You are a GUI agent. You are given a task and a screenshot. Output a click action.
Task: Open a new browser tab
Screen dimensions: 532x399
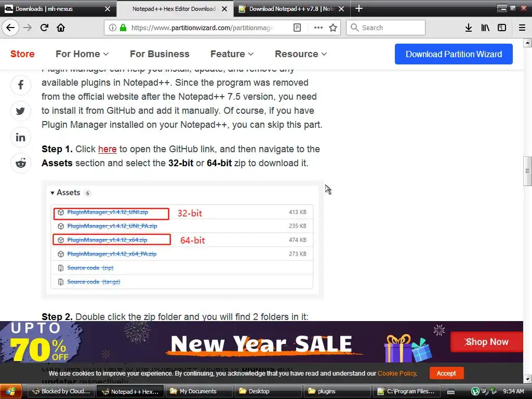click(358, 8)
